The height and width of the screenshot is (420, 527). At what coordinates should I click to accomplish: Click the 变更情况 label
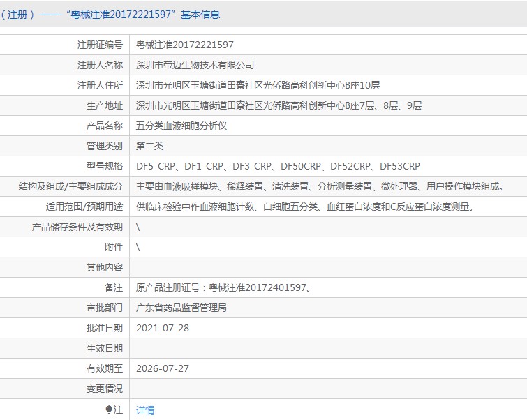(x=105, y=389)
